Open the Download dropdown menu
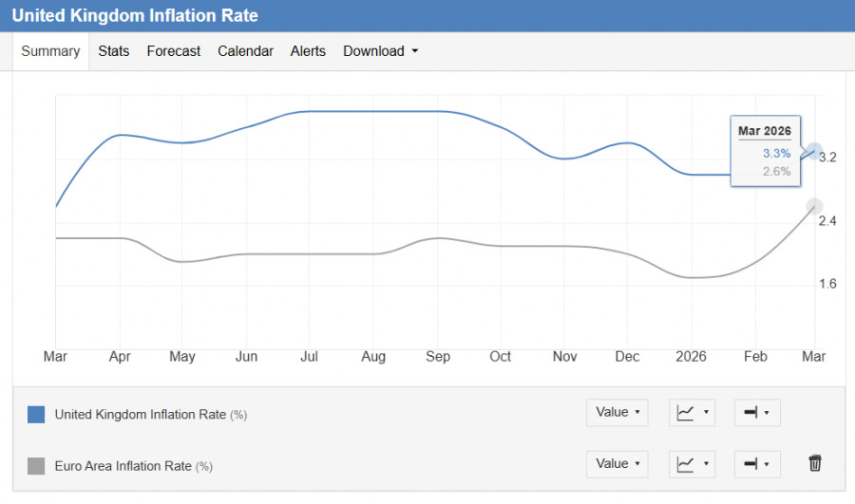The image size is (855, 504). 380,51
